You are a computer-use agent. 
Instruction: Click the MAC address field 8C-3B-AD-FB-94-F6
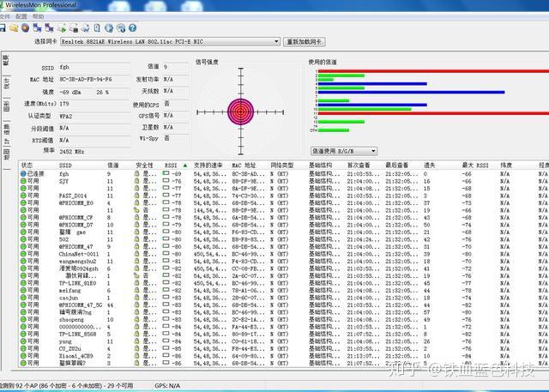click(94, 80)
